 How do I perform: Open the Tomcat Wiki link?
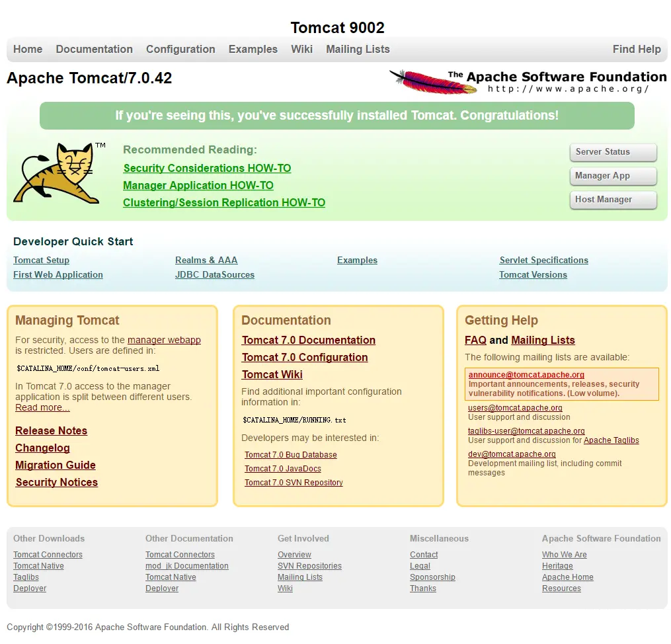pyautogui.click(x=272, y=374)
